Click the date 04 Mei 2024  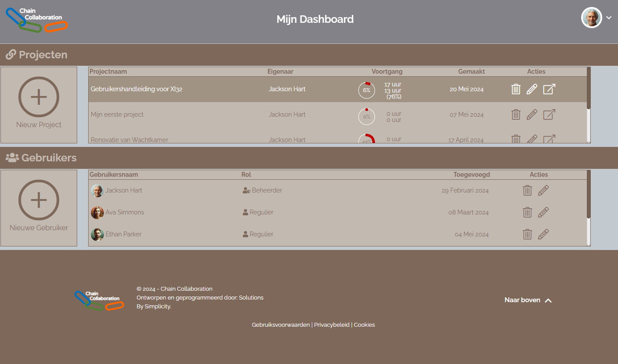[472, 234]
